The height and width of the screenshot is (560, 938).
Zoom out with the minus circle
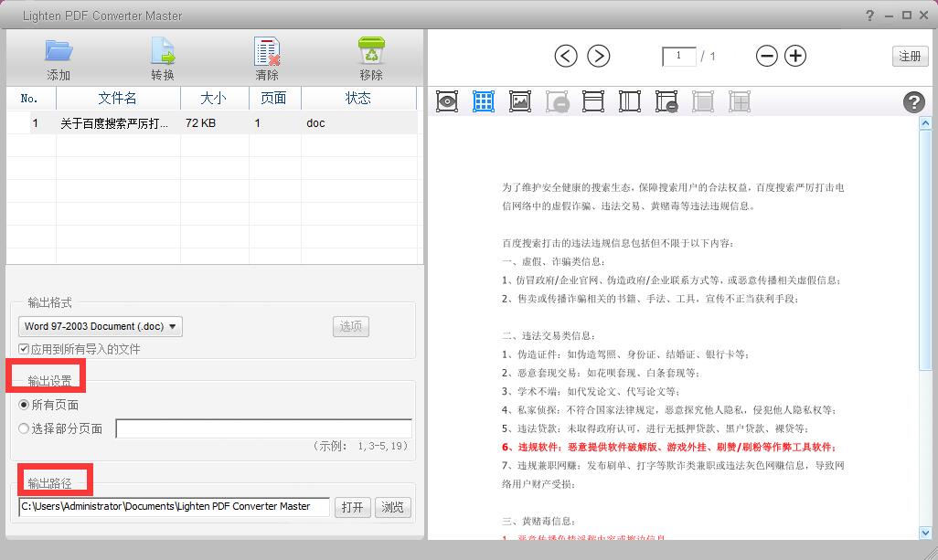pyautogui.click(x=766, y=56)
